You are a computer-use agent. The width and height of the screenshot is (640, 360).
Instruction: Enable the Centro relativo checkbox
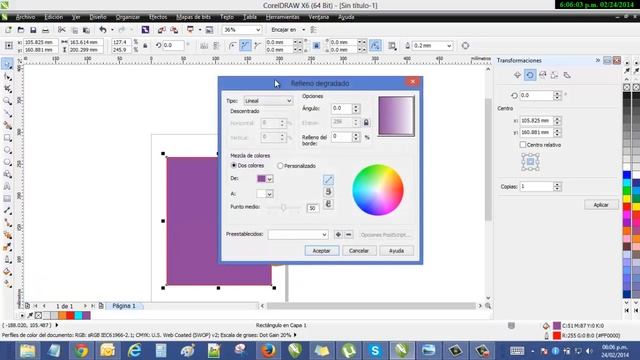(x=523, y=144)
